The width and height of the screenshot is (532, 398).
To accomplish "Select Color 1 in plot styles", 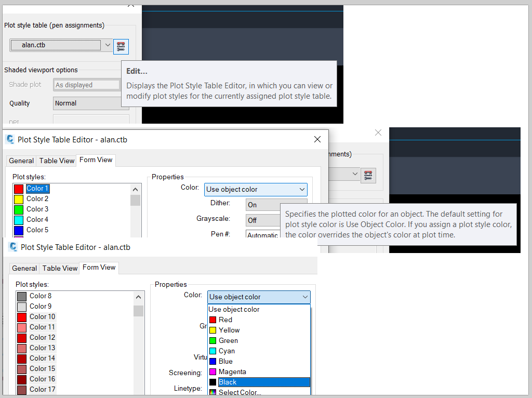I will (37, 188).
